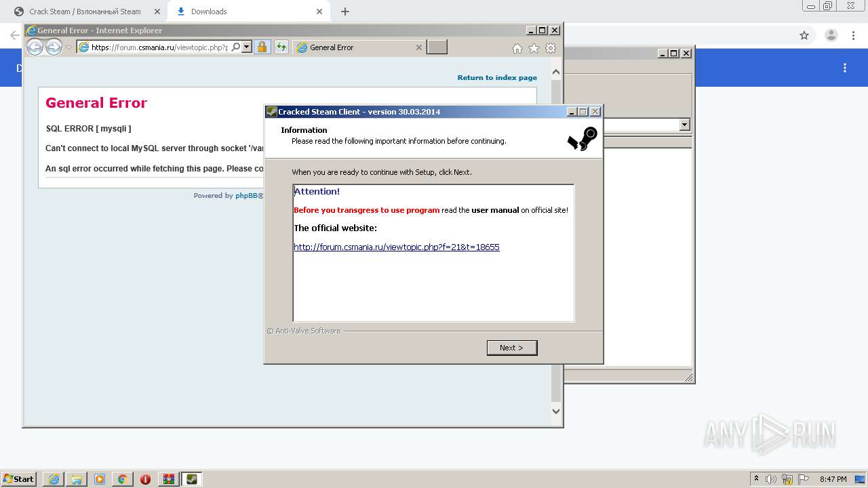Viewport: 868px width, 488px height.
Task: Close the Downloads Chrome tab
Action: 319,12
